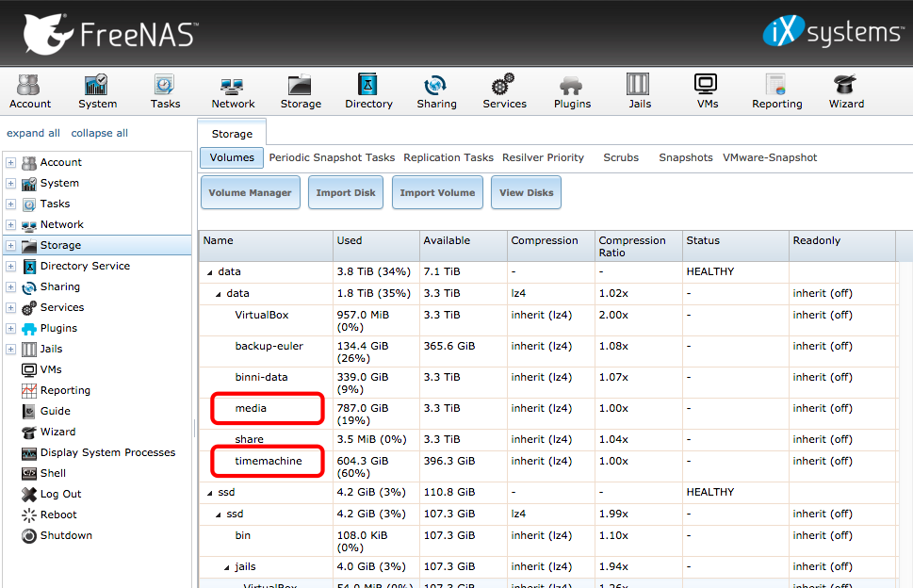
Task: Expand the Sharing node in sidebar tree
Action: pos(10,287)
